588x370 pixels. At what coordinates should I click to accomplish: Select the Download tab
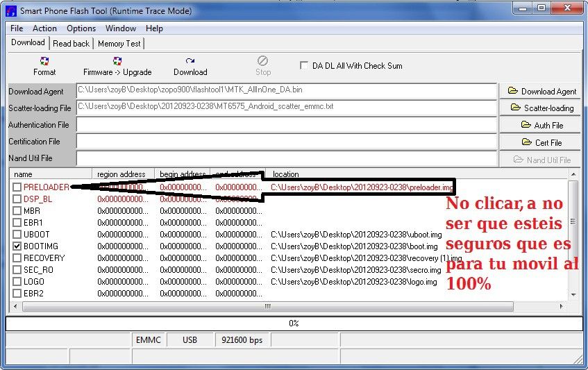[28, 42]
